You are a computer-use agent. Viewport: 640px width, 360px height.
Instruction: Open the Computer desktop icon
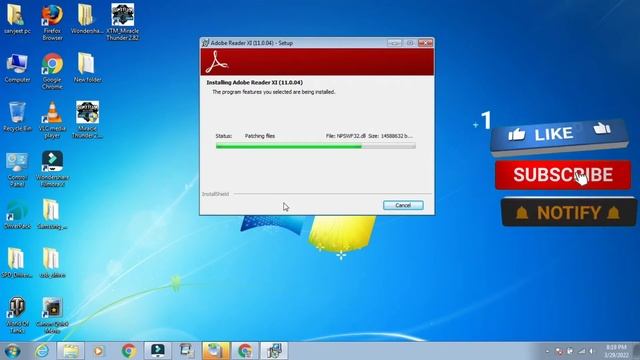pos(17,68)
